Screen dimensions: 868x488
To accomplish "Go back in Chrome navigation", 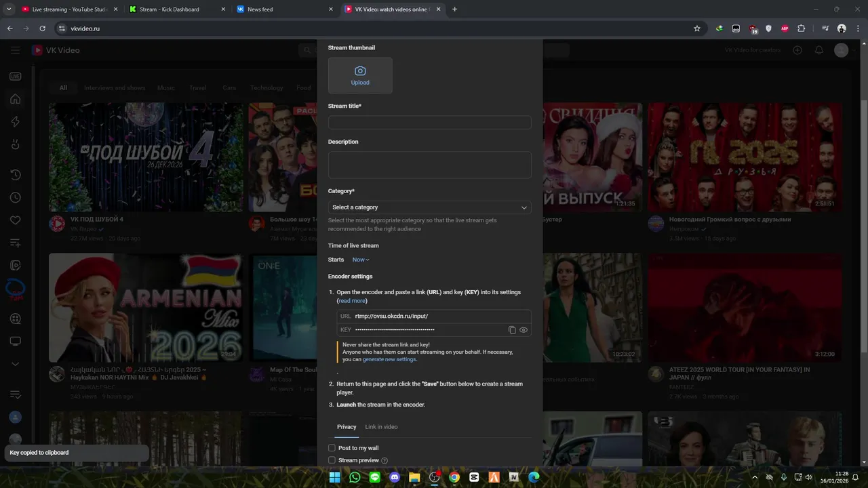I will tap(10, 28).
